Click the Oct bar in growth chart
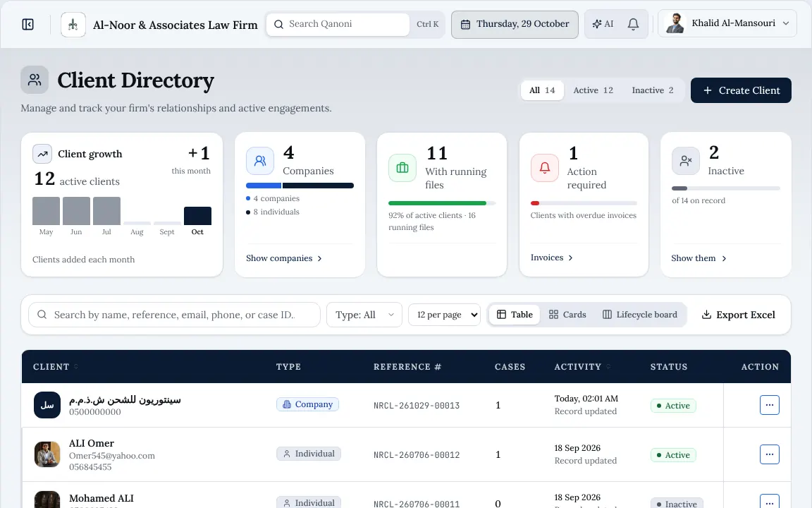 [197, 216]
